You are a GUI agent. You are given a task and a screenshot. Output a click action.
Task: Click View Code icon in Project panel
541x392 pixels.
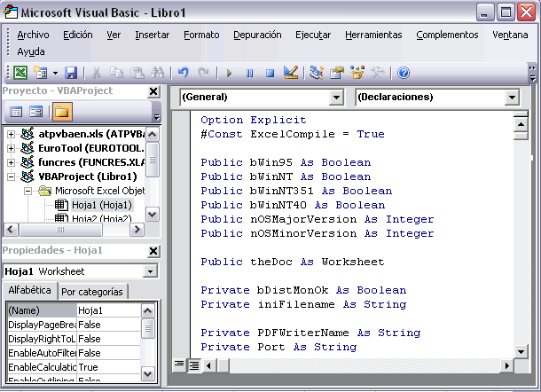coord(16,112)
